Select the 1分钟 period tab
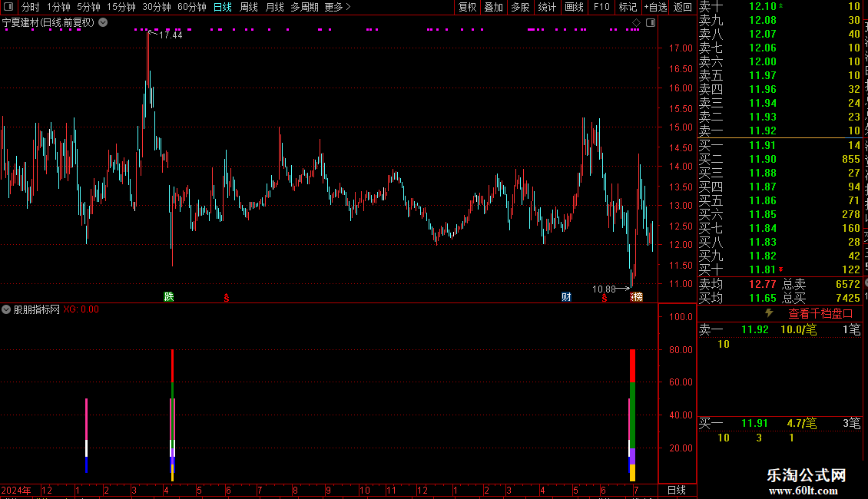 (58, 7)
